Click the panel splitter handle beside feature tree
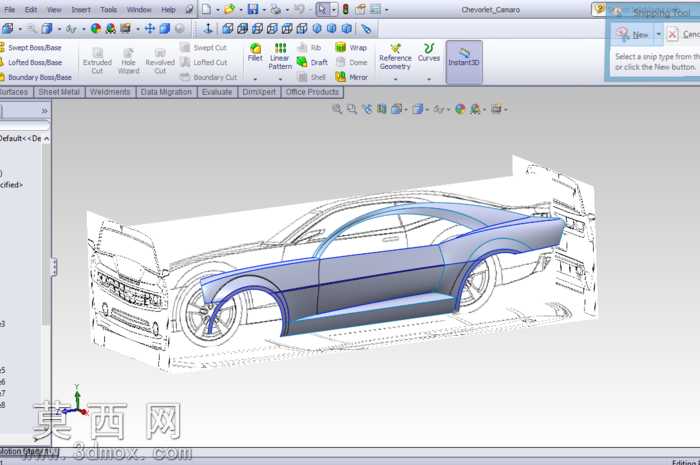 point(54,267)
